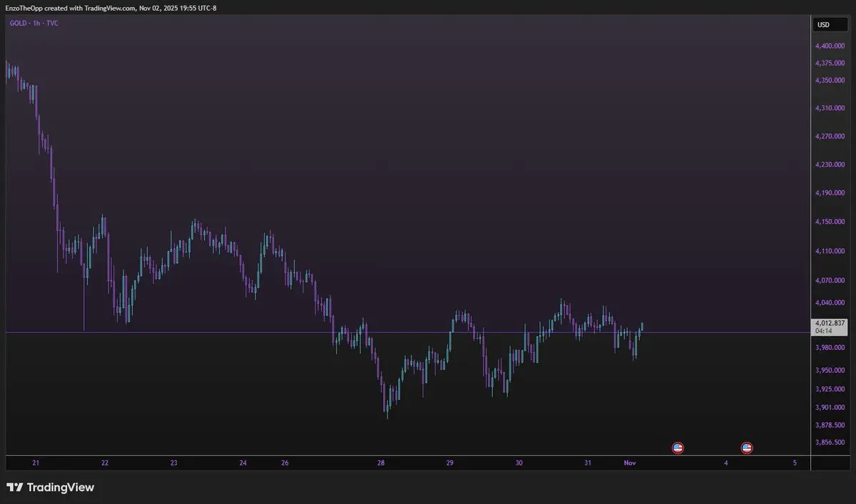Click the US flag event icon between Nov and 4

tap(678, 448)
